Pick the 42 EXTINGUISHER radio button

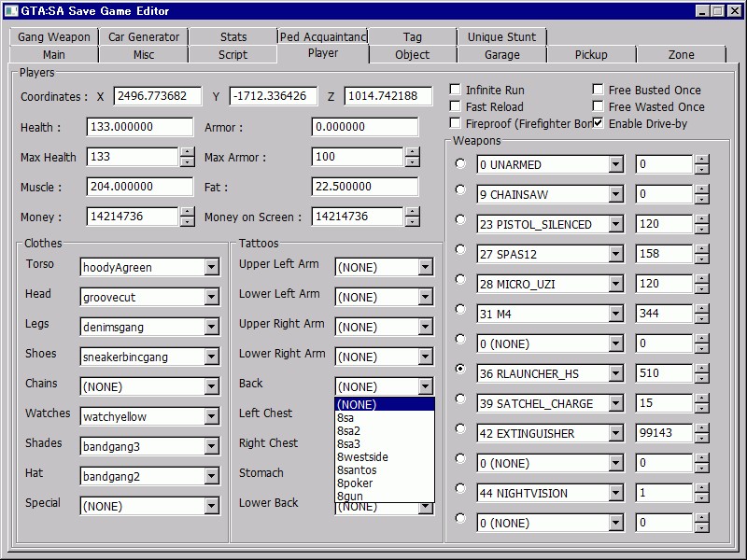click(x=460, y=428)
